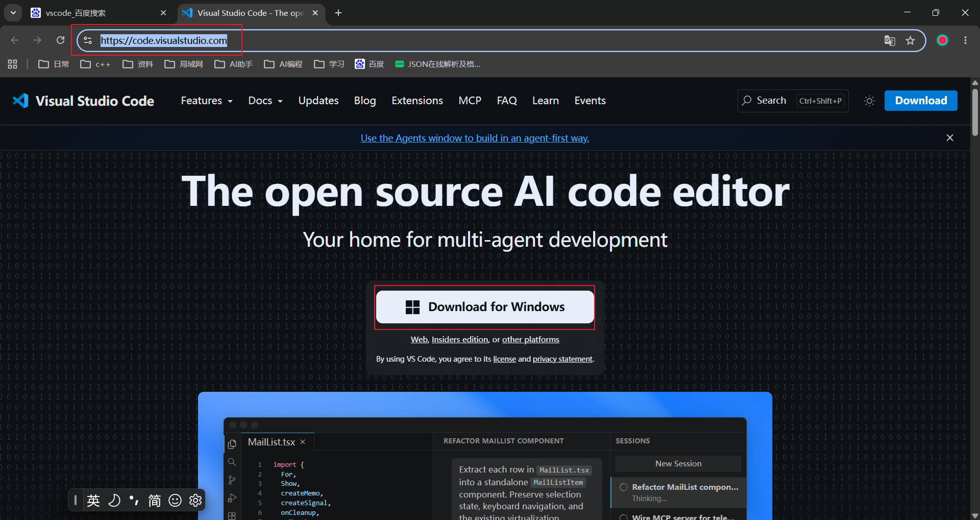The width and height of the screenshot is (980, 520).
Task: Toggle the IME half/full-width moon icon
Action: pos(114,500)
